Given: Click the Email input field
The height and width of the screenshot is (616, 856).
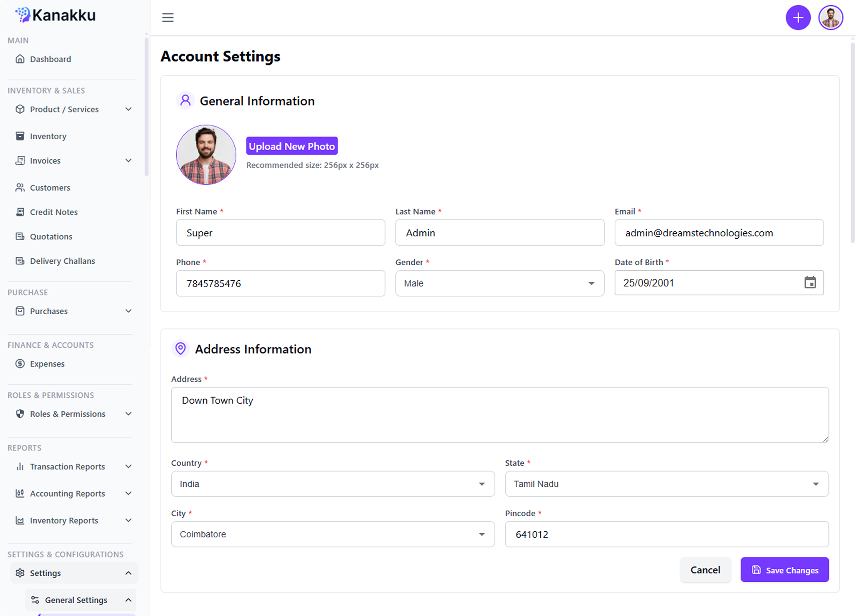Looking at the screenshot, I should [x=719, y=233].
